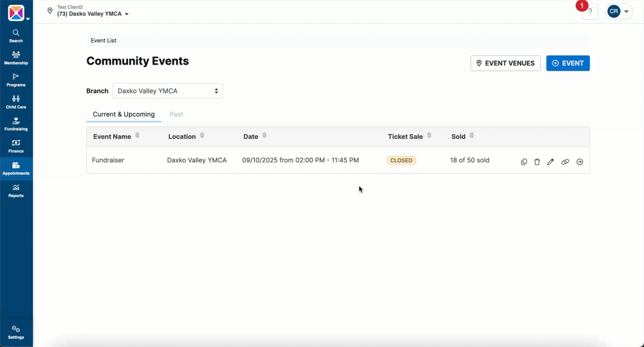Screen dimensions: 644x347
Task: Sort the table by Event Name
Action: click(x=137, y=136)
